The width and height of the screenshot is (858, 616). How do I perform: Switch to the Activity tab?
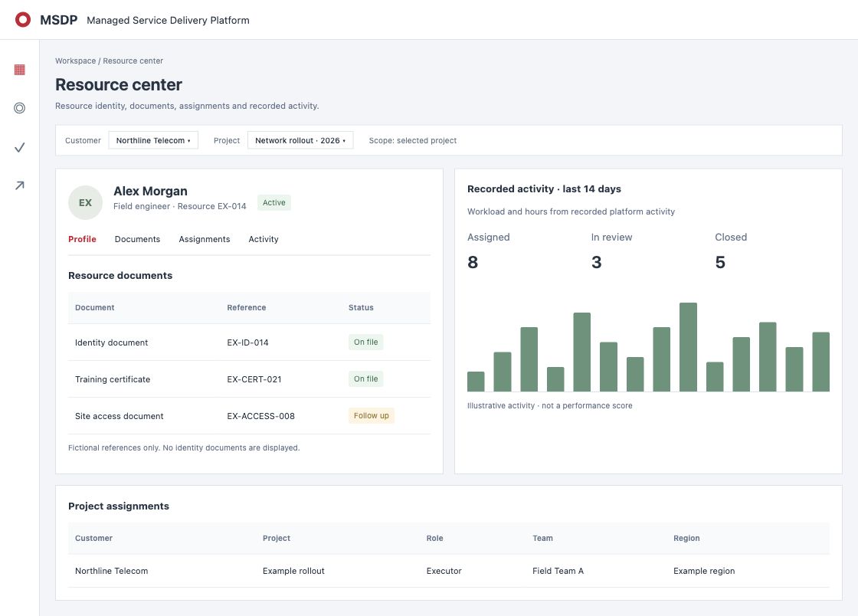(264, 239)
